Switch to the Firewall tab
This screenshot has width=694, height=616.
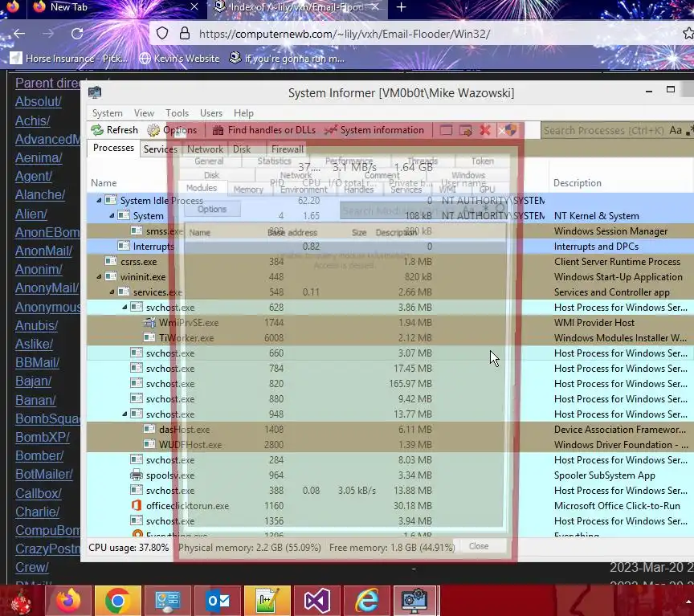click(288, 149)
